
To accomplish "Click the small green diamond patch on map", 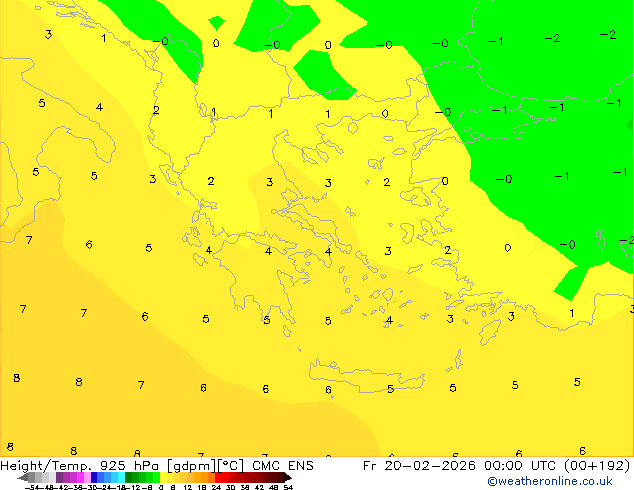I will [217, 23].
